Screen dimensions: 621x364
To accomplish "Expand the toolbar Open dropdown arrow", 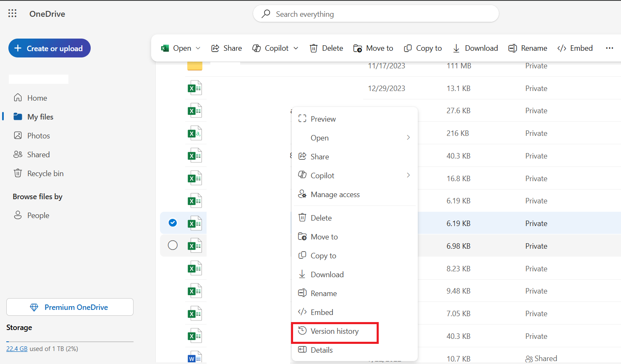I will (198, 48).
